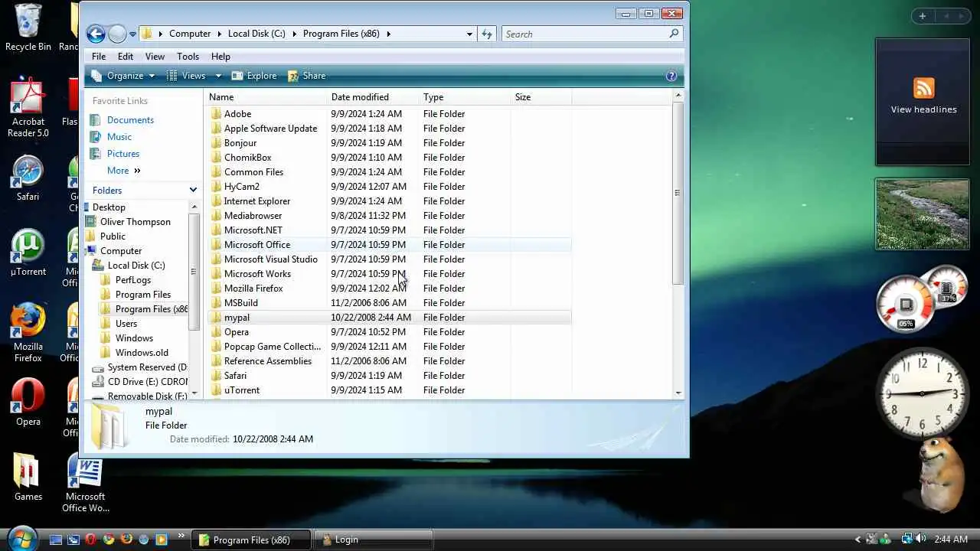Select the uTorrent folder

(x=241, y=390)
